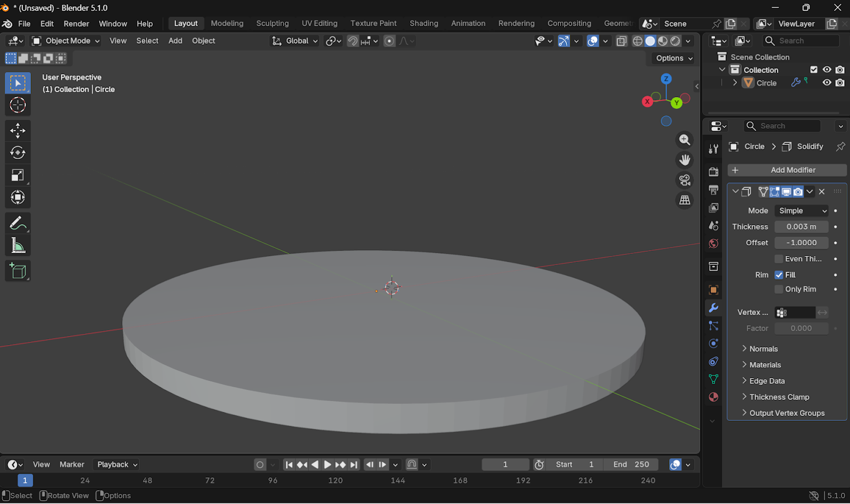Toggle viewport overlays button
Image resolution: width=850 pixels, height=504 pixels.
[592, 41]
